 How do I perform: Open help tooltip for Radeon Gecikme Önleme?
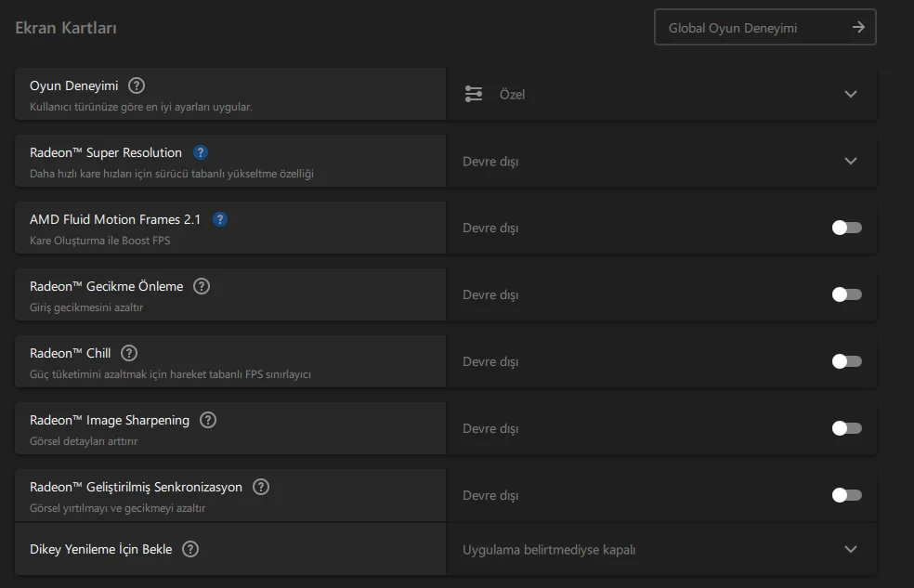[x=202, y=286]
